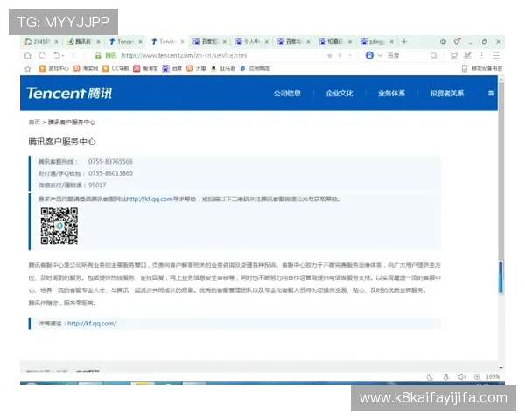Open the shopping cart toolbar icon

[x=453, y=56]
